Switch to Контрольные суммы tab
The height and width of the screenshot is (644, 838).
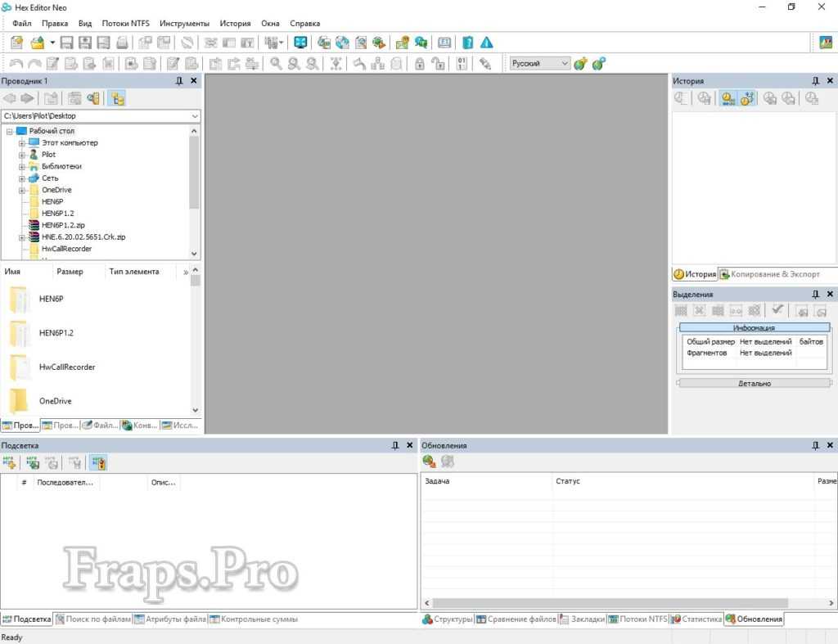(x=254, y=619)
